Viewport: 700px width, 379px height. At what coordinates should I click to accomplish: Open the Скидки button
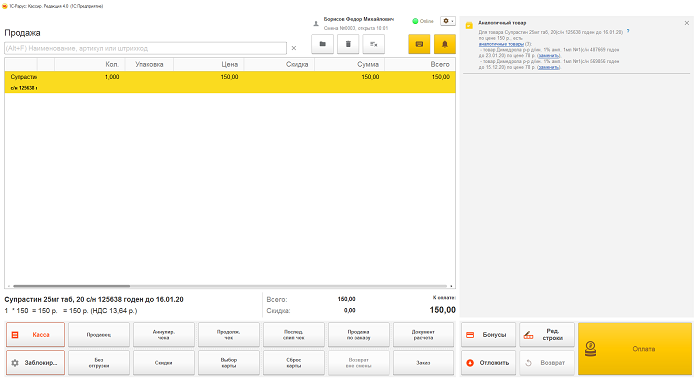(164, 362)
